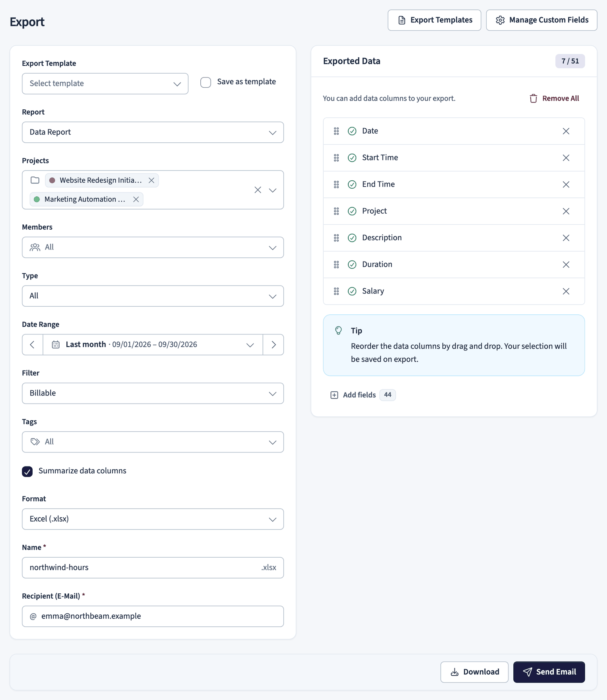
Task: Open the Select template dropdown
Action: click(105, 84)
